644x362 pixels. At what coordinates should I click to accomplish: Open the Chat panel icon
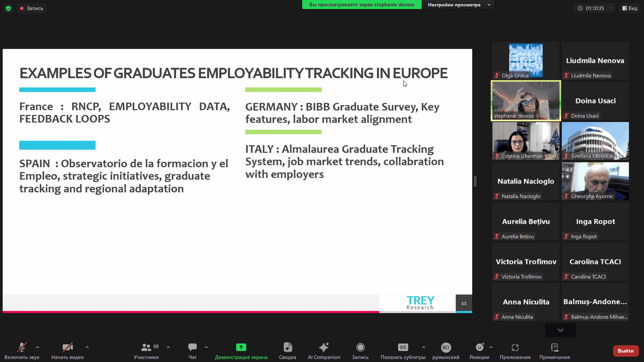click(192, 347)
